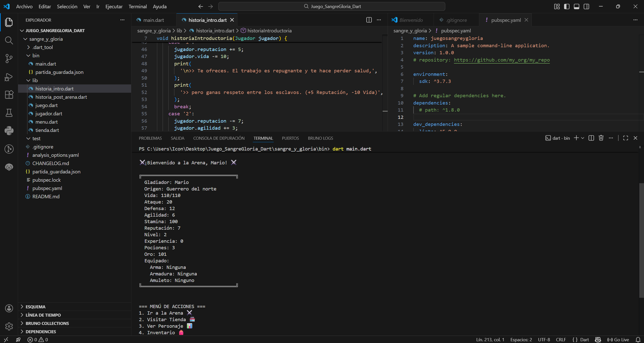Image resolution: width=644 pixels, height=343 pixels.
Task: Open Source Control view
Action: [9, 58]
